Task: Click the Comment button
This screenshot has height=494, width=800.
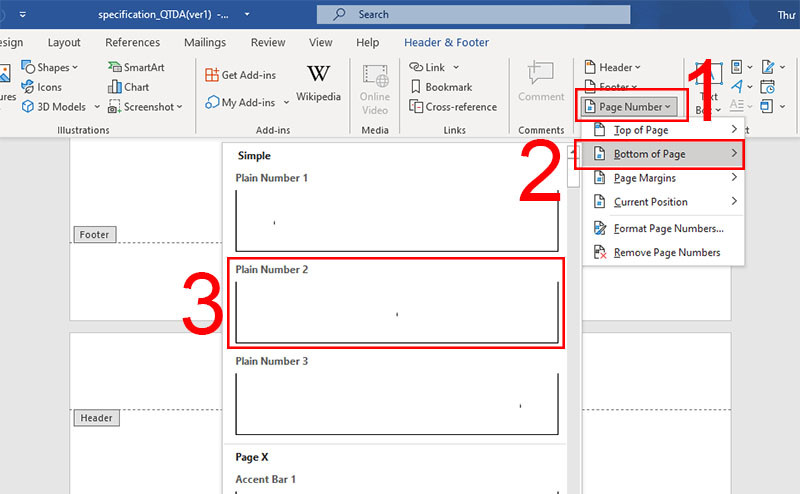Action: click(x=541, y=82)
